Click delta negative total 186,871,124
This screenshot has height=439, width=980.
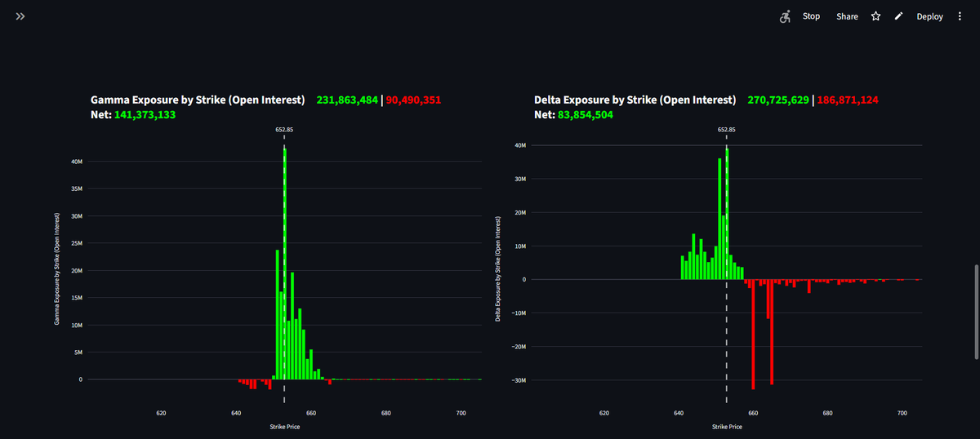848,100
